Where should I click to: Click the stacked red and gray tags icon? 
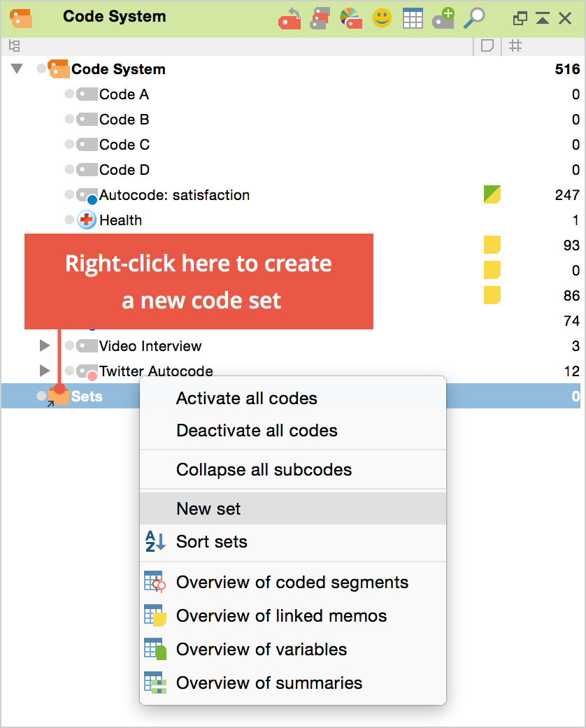pyautogui.click(x=320, y=18)
